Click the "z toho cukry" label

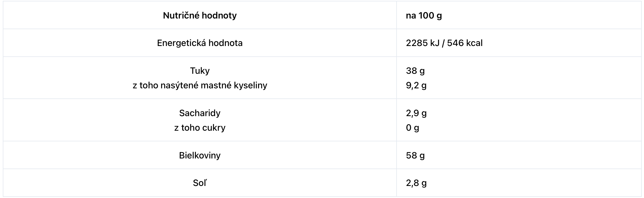tap(200, 128)
